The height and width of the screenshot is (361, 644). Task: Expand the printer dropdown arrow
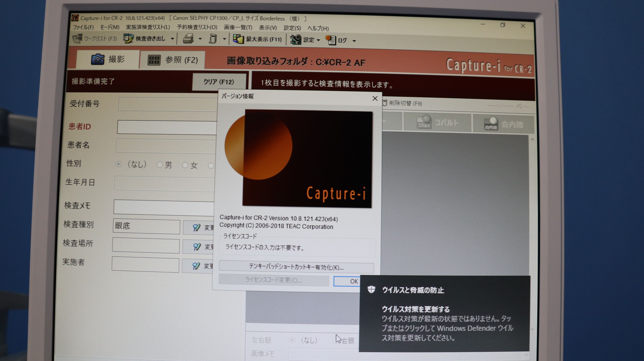[x=200, y=39]
